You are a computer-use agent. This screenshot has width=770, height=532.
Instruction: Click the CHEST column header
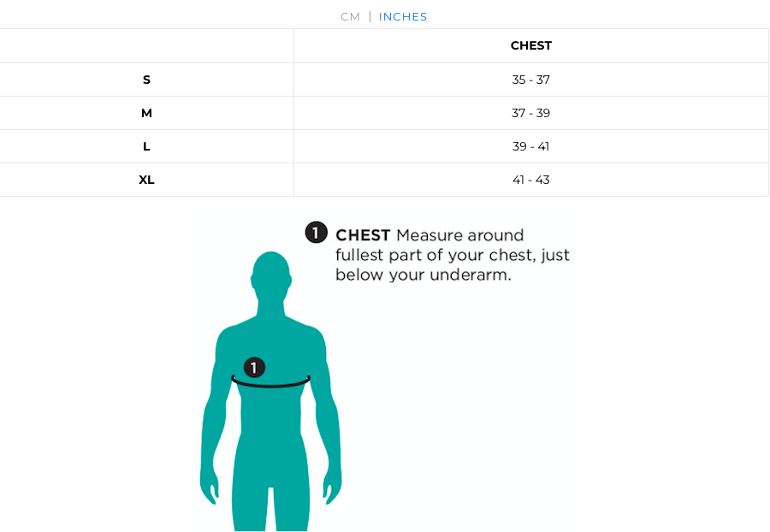[x=530, y=45]
